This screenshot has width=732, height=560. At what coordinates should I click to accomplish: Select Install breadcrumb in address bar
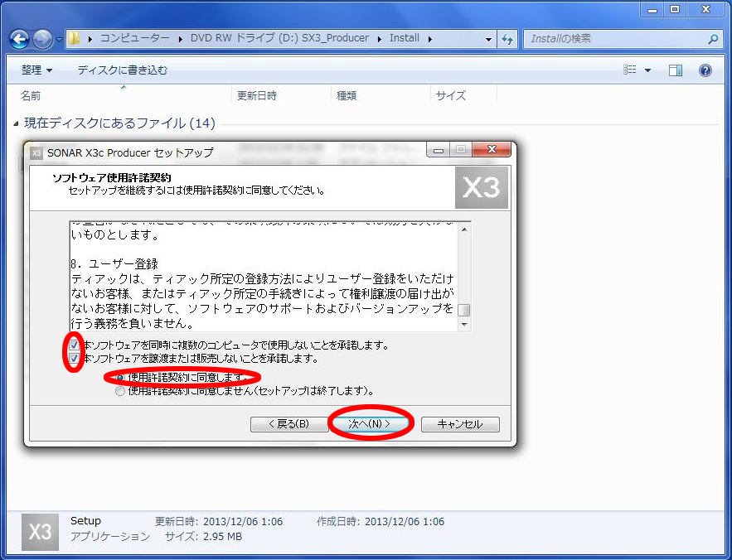coord(405,38)
